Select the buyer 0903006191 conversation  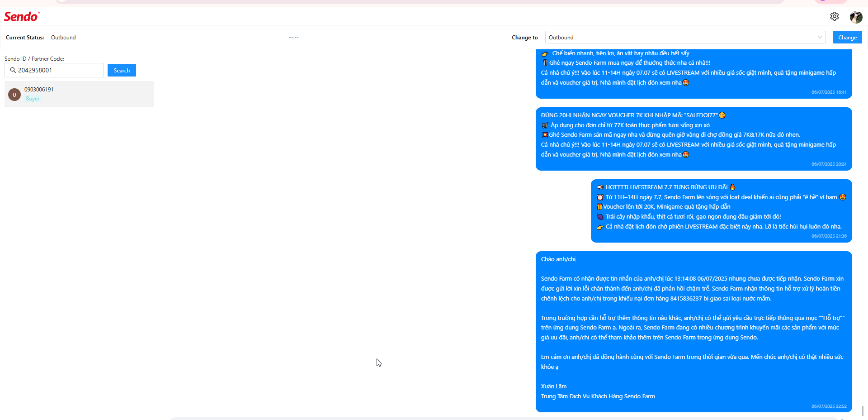point(79,94)
